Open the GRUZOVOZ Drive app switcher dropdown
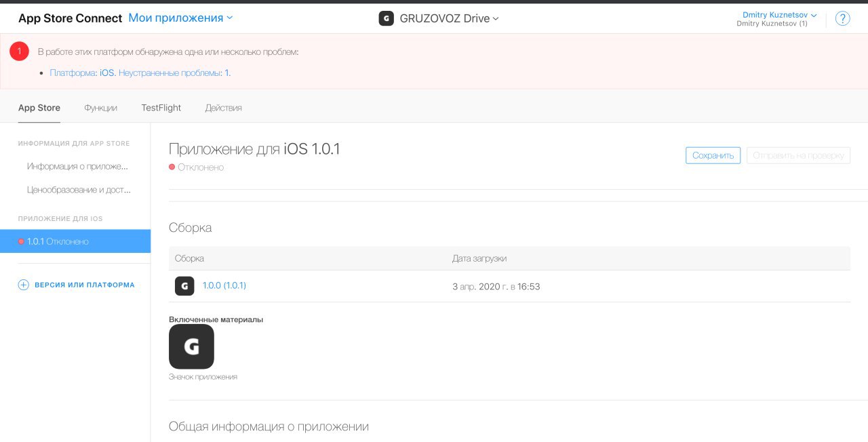This screenshot has height=442, width=868. coord(450,19)
